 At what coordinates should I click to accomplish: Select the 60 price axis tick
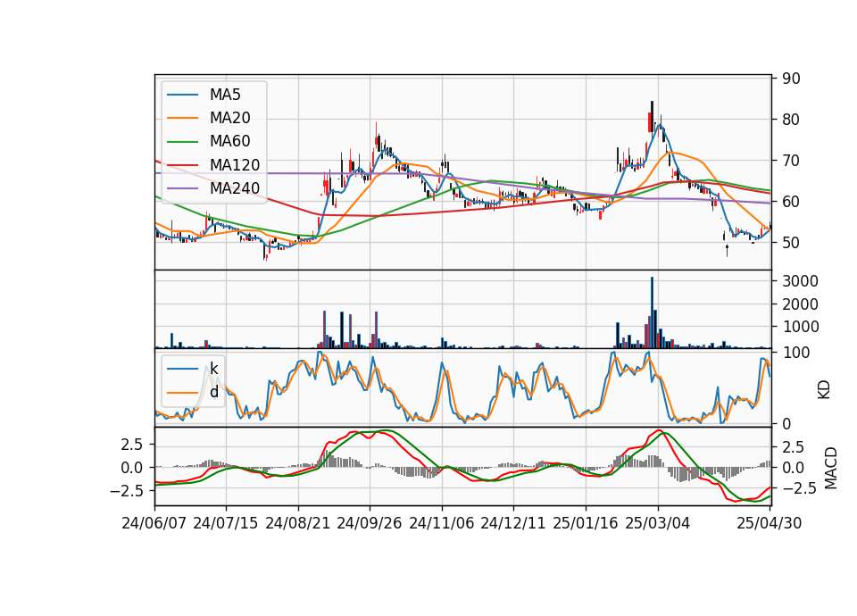tap(791, 202)
